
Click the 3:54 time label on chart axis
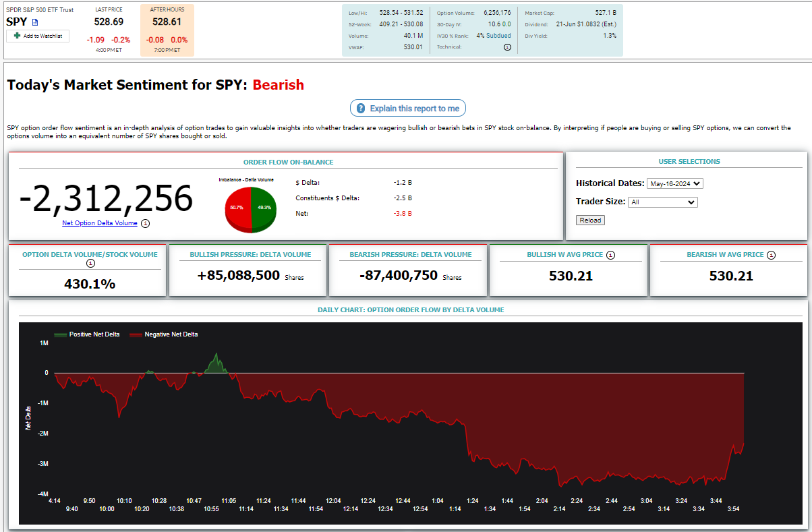click(733, 509)
